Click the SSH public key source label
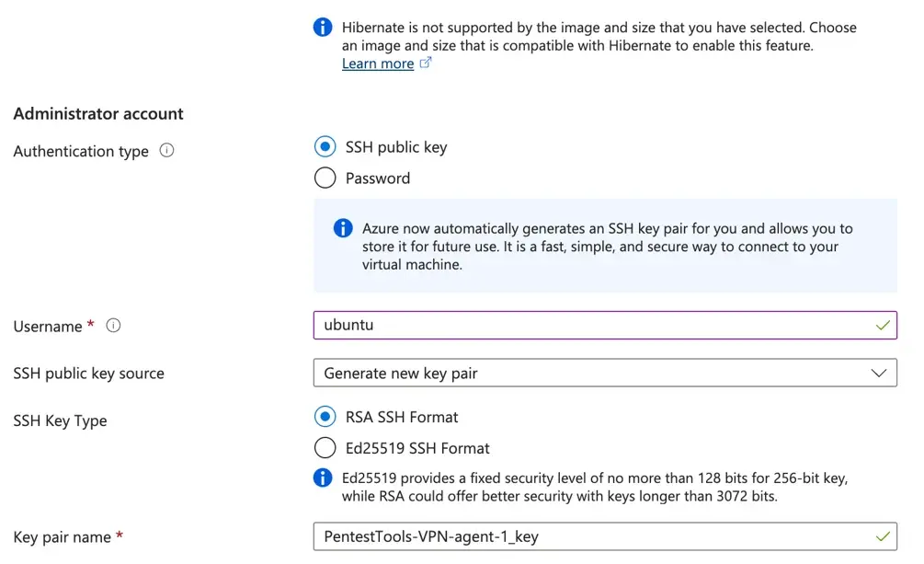Image resolution: width=924 pixels, height=564 pixels. coord(88,374)
